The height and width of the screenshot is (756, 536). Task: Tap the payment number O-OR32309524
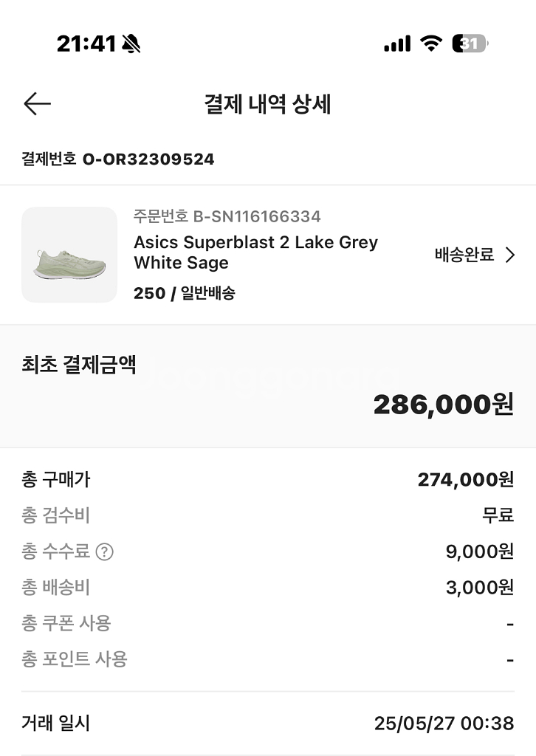pyautogui.click(x=148, y=159)
